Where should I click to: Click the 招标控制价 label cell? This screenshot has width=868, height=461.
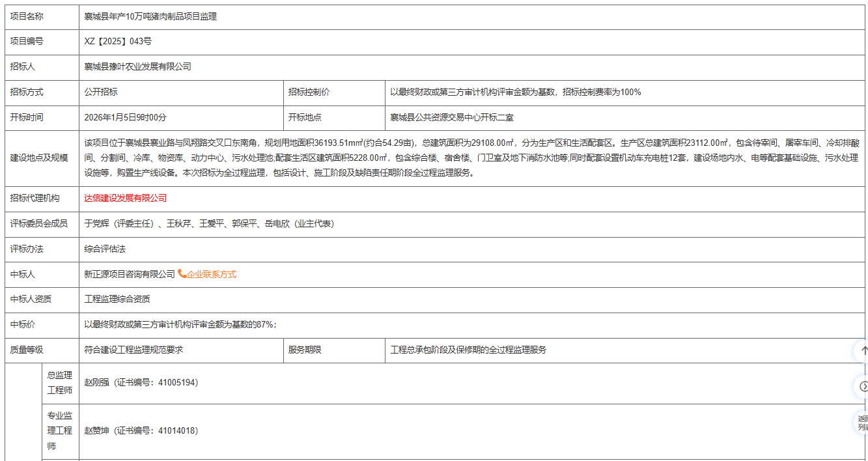tap(309, 92)
